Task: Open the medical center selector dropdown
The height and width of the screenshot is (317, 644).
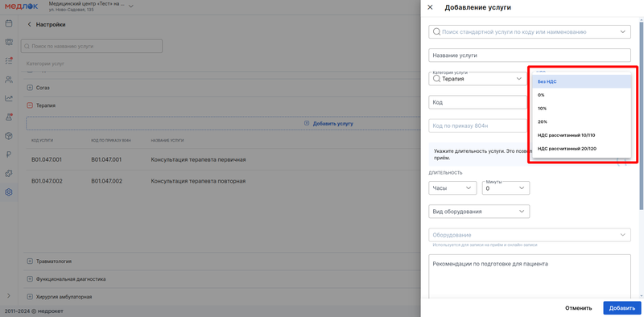Action: click(x=131, y=6)
